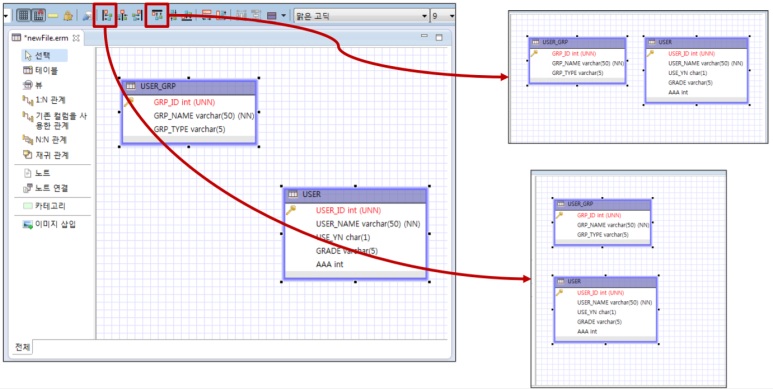Pick the 기존 컬럼을 사용한 관계 tool
Viewport: 773px width, 389px height.
click(x=55, y=120)
